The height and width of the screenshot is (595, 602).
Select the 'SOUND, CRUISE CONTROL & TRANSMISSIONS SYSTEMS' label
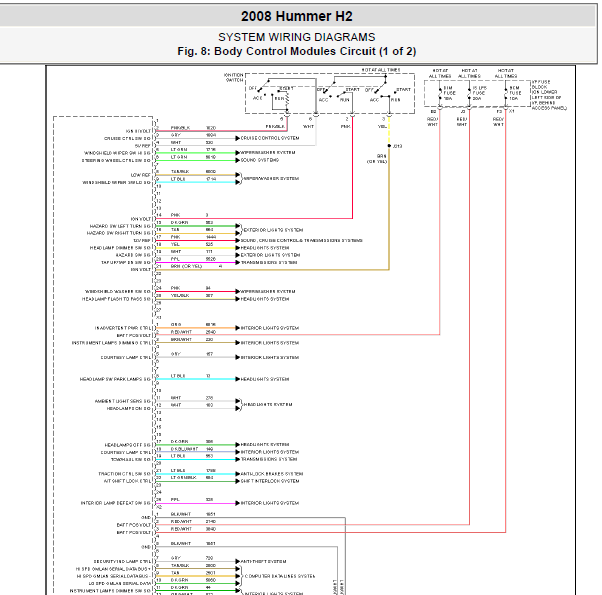pyautogui.click(x=301, y=241)
